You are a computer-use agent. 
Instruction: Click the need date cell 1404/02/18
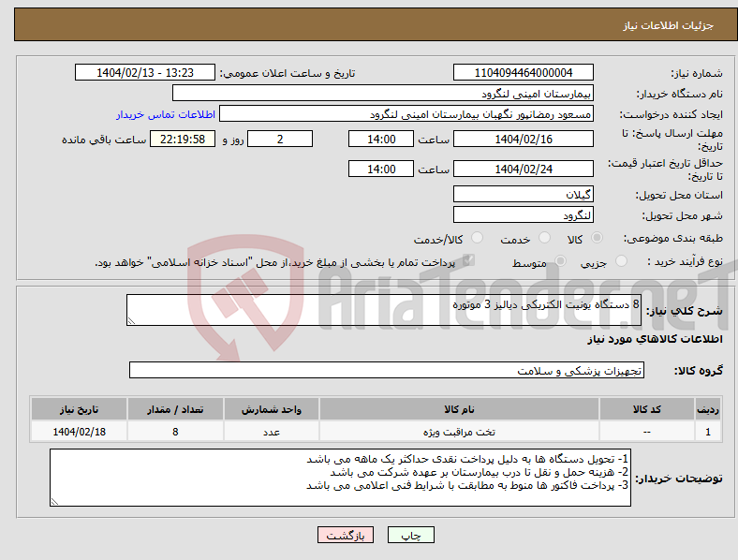[x=79, y=432]
